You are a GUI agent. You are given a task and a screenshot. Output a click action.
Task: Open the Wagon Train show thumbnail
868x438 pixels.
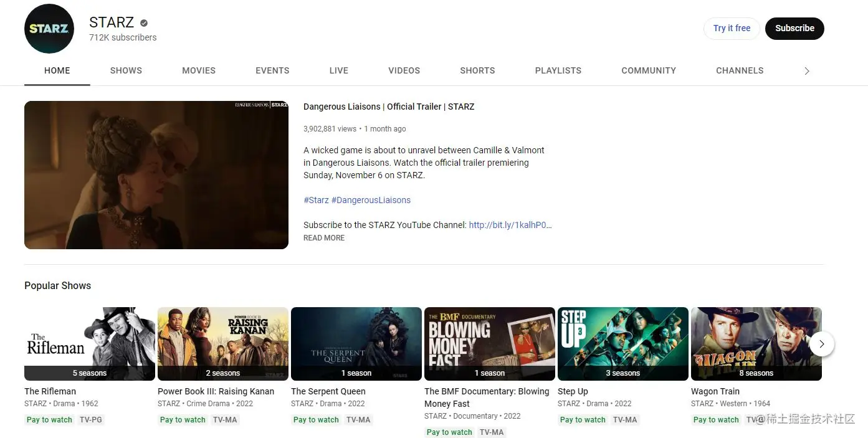pyautogui.click(x=756, y=344)
